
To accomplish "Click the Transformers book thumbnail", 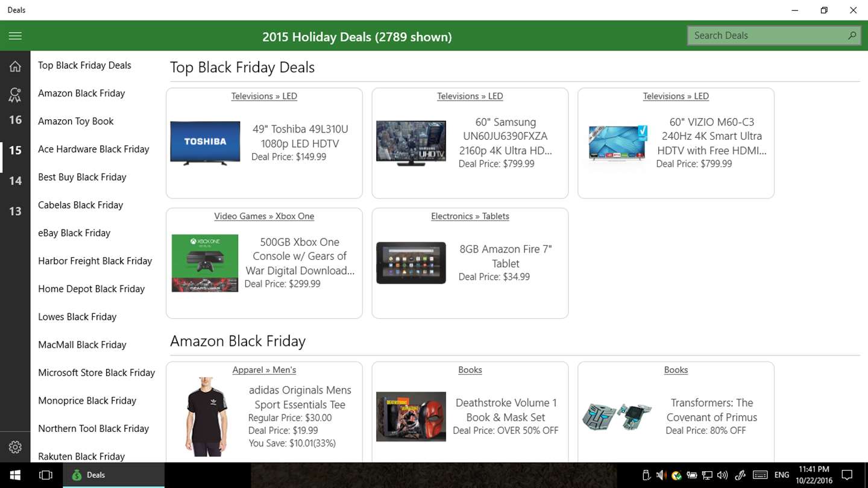I will 617,417.
